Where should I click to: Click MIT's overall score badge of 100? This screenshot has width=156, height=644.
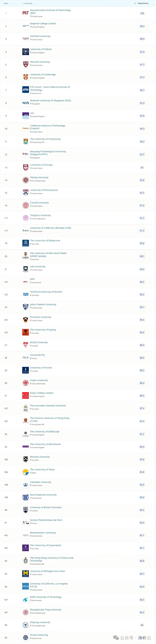(x=142, y=14)
